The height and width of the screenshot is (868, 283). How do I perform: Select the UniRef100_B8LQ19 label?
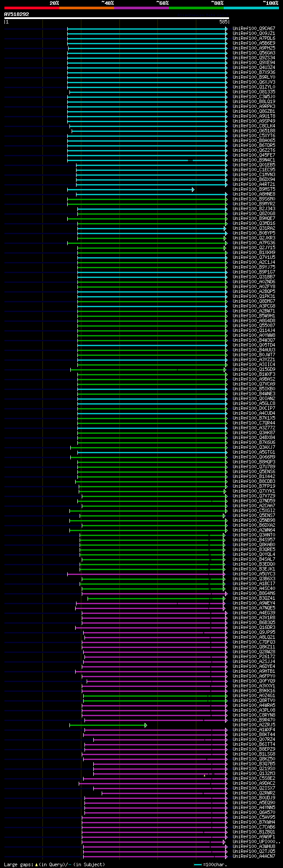click(254, 102)
